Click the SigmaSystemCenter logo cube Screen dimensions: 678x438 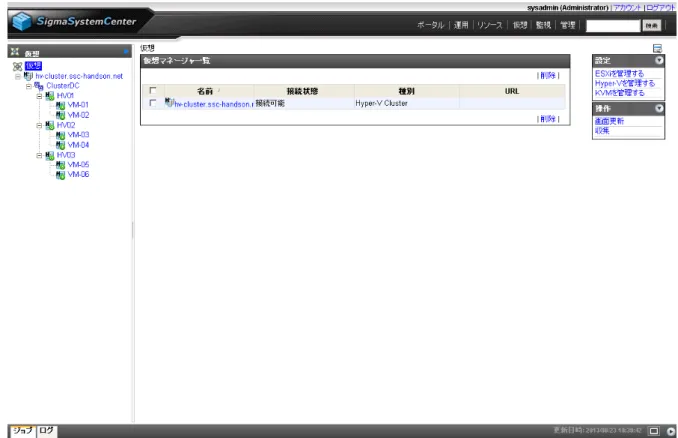tap(22, 21)
